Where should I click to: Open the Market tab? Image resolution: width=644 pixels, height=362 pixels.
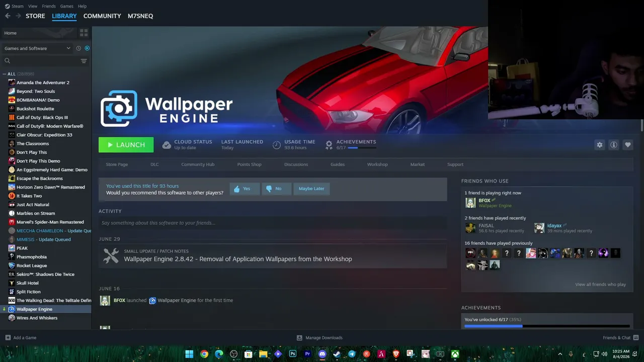point(418,164)
